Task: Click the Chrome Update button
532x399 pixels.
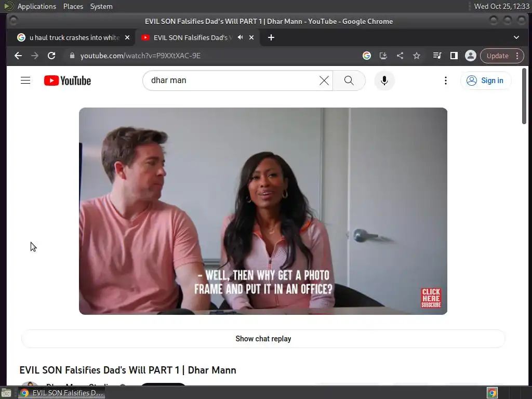Action: click(x=497, y=56)
